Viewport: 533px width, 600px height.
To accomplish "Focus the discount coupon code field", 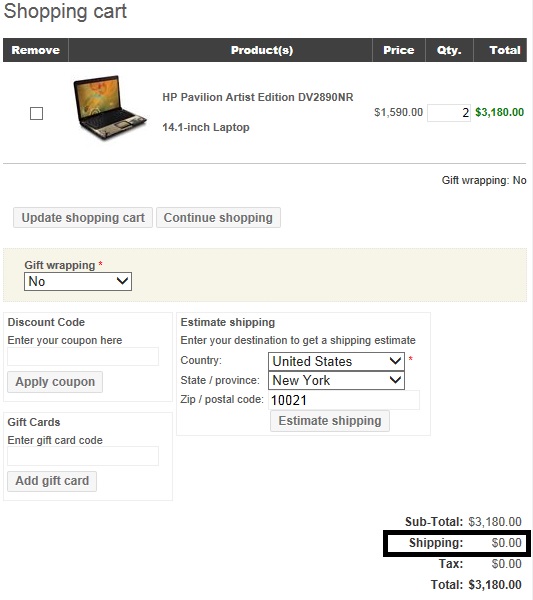I will 83,357.
